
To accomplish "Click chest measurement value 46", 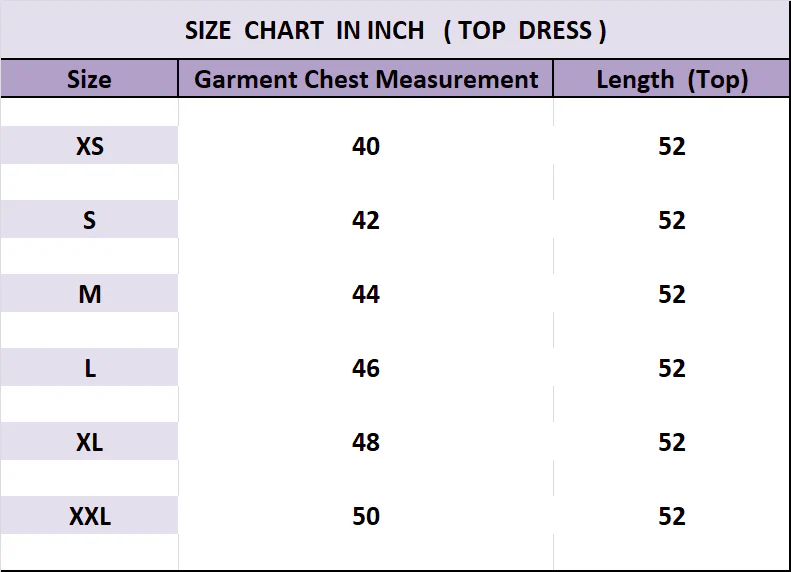I will pos(366,368).
